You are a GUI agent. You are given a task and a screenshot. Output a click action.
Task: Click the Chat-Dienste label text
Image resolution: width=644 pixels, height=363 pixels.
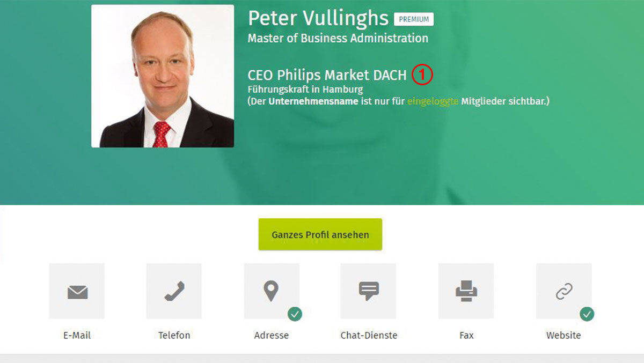coord(369,335)
